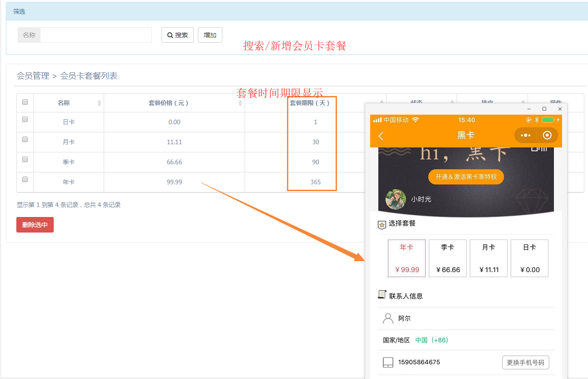Click the QR code icon on black card
The image size is (588, 379).
click(539, 149)
